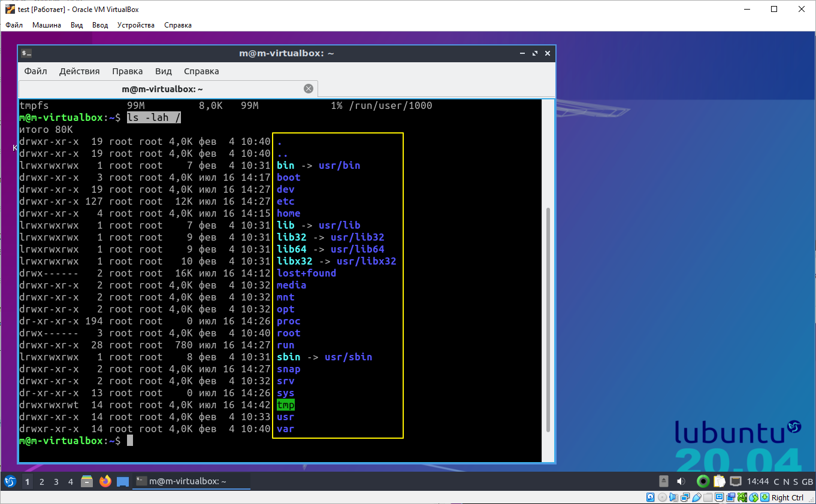Click the highlighted 'ls -lah /' command text

click(x=153, y=117)
